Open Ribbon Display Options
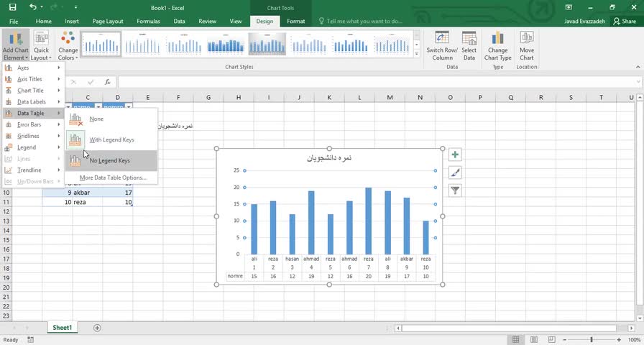 (569, 7)
